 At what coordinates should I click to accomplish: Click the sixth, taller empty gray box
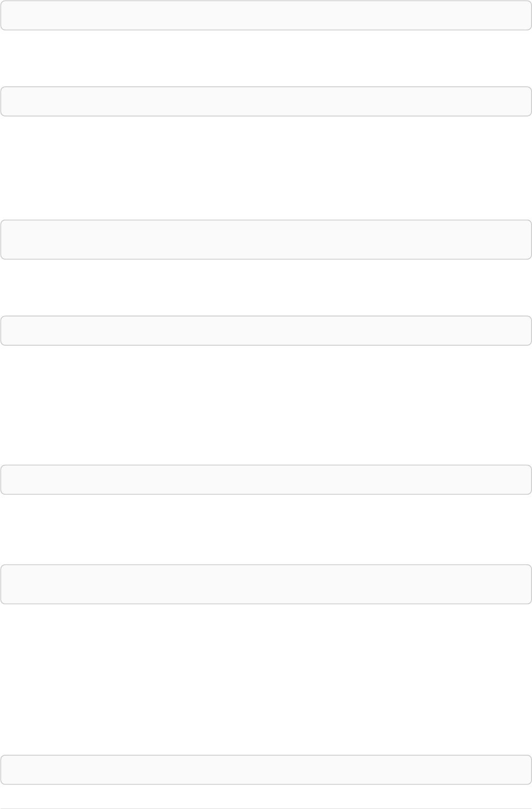click(266, 585)
